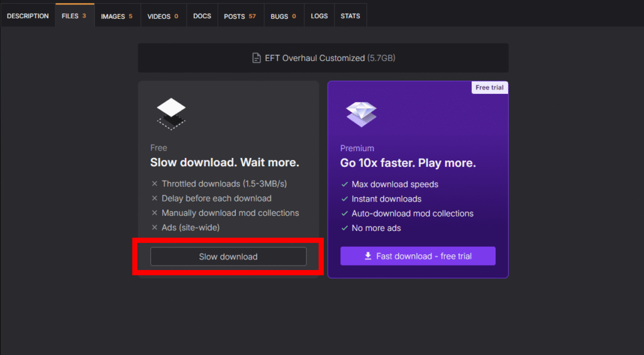Click the file icon beside EFT Overhaul Customized
This screenshot has width=644, height=355.
coord(256,58)
